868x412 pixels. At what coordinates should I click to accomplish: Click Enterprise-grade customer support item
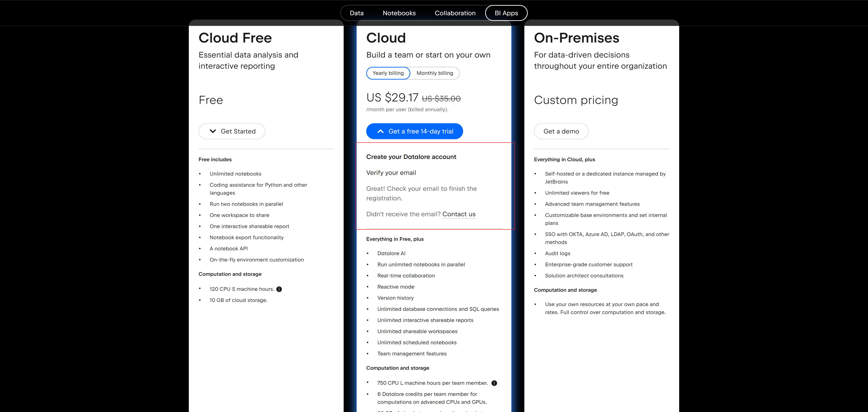point(589,264)
